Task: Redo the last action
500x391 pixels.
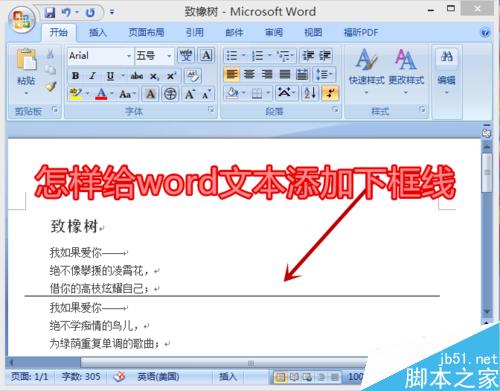Action: coord(90,13)
